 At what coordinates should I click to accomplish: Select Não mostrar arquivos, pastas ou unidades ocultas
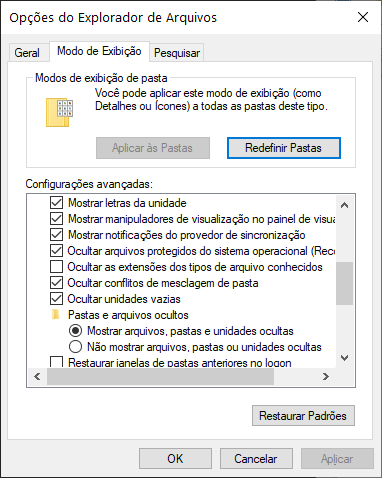tap(75, 347)
